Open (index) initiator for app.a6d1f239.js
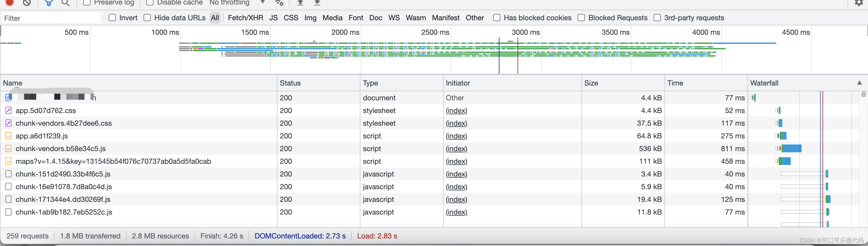 [x=456, y=136]
